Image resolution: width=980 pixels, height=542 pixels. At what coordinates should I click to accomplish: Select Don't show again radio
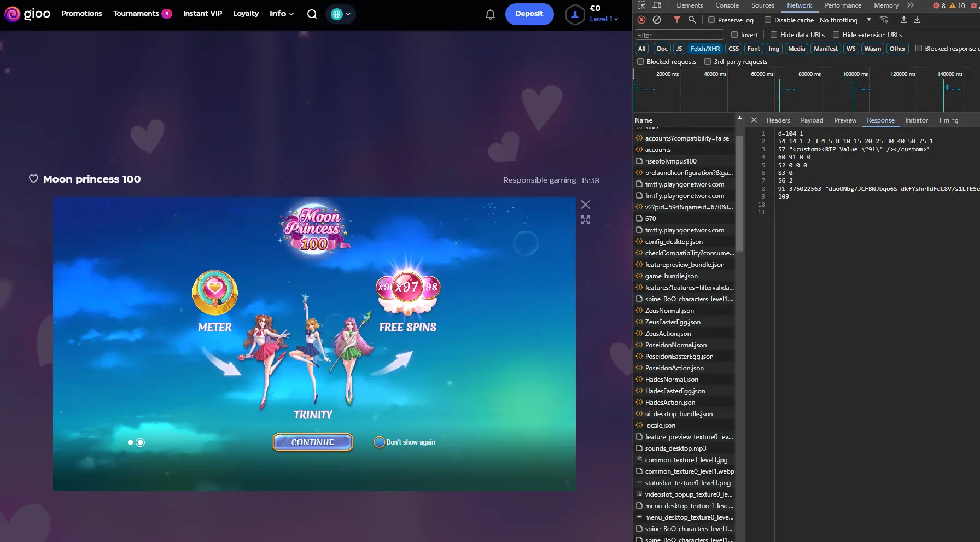click(x=379, y=442)
